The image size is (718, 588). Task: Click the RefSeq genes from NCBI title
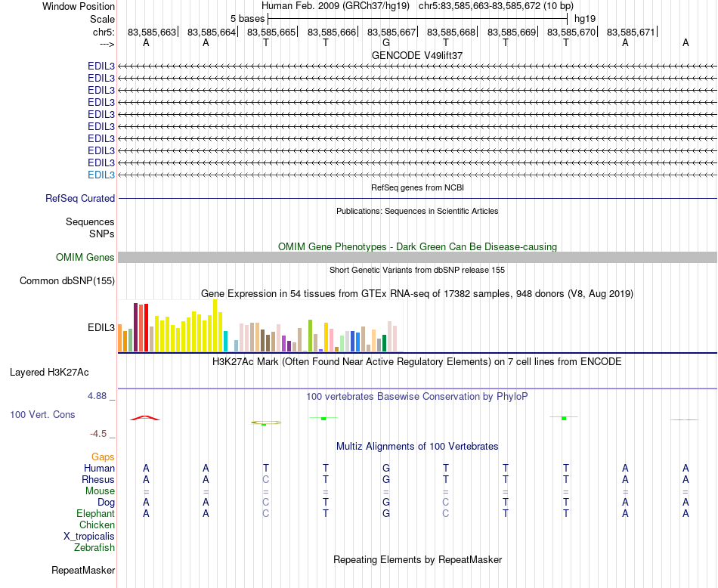[x=417, y=187]
